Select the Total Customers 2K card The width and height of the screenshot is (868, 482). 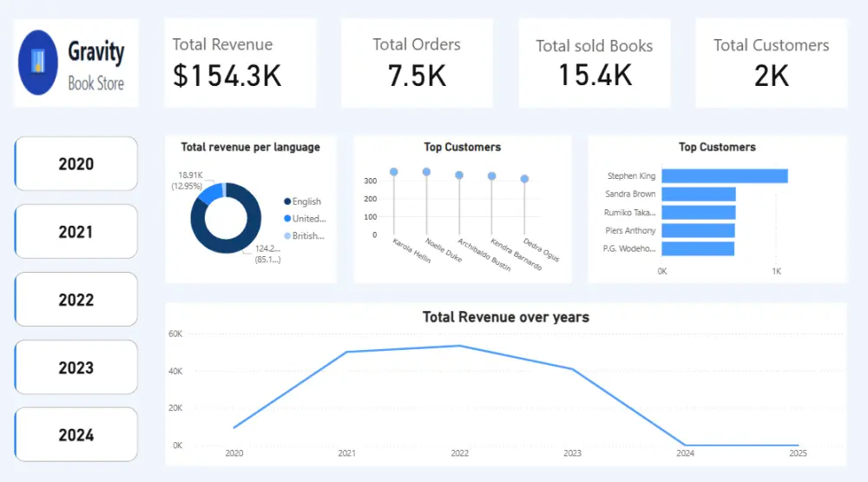771,63
